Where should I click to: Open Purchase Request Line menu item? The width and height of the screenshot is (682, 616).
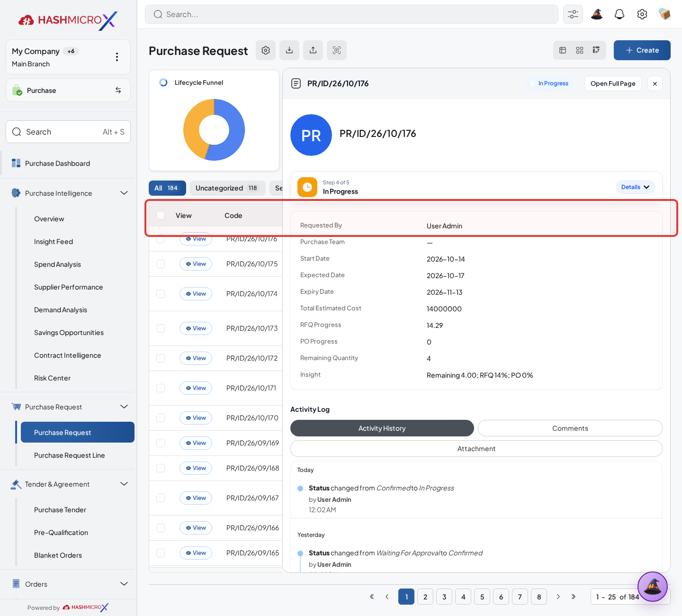pyautogui.click(x=70, y=455)
